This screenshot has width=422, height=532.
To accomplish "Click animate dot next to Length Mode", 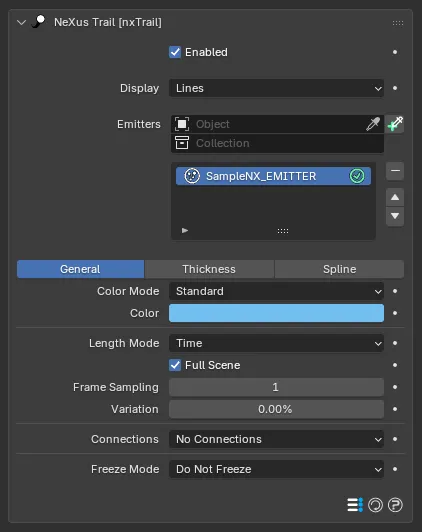I will (395, 343).
